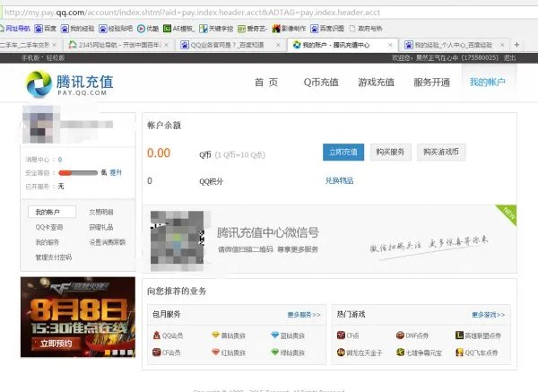The image size is (538, 392).
Task: Select the DNF点券 game icon
Action: click(x=400, y=335)
